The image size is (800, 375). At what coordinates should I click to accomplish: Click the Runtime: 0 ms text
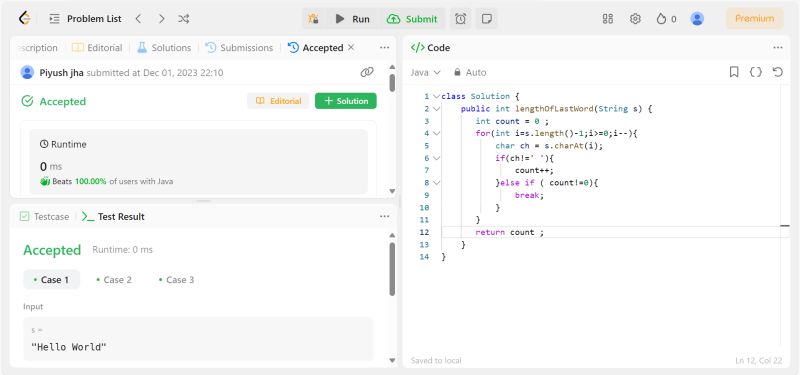click(122, 250)
